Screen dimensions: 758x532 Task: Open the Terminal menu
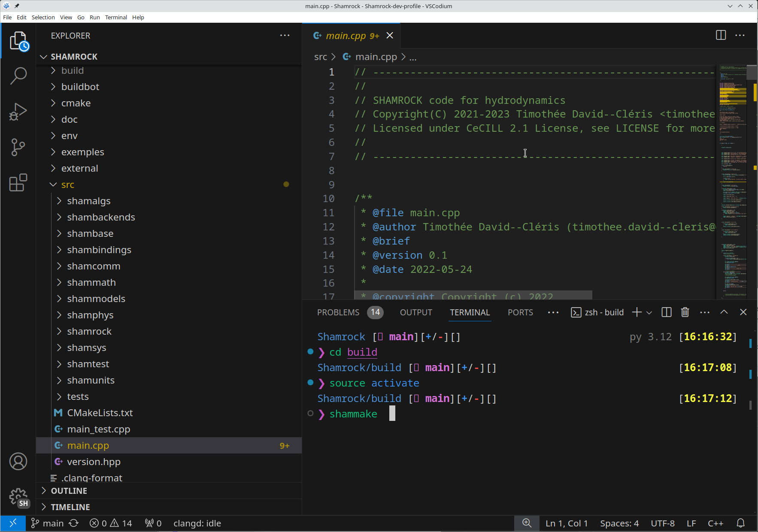116,17
